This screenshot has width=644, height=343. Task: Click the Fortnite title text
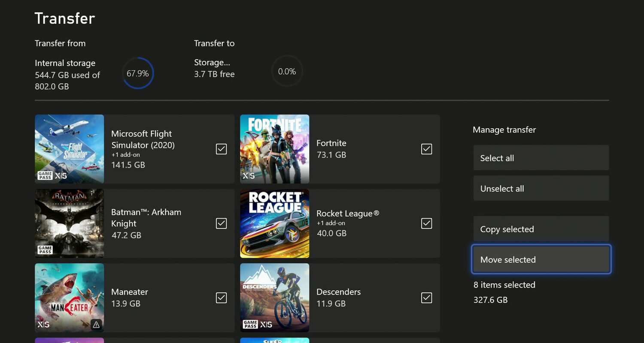(x=331, y=143)
